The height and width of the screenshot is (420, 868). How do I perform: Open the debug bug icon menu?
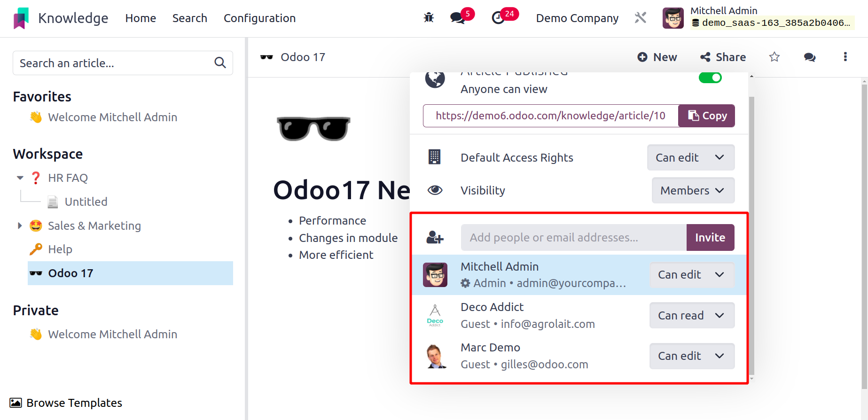pos(429,18)
